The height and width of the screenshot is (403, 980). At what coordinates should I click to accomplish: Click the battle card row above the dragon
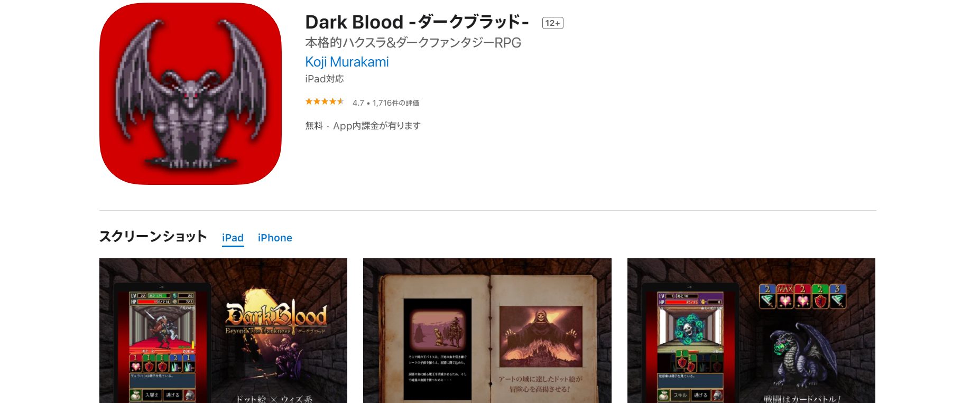(x=802, y=296)
